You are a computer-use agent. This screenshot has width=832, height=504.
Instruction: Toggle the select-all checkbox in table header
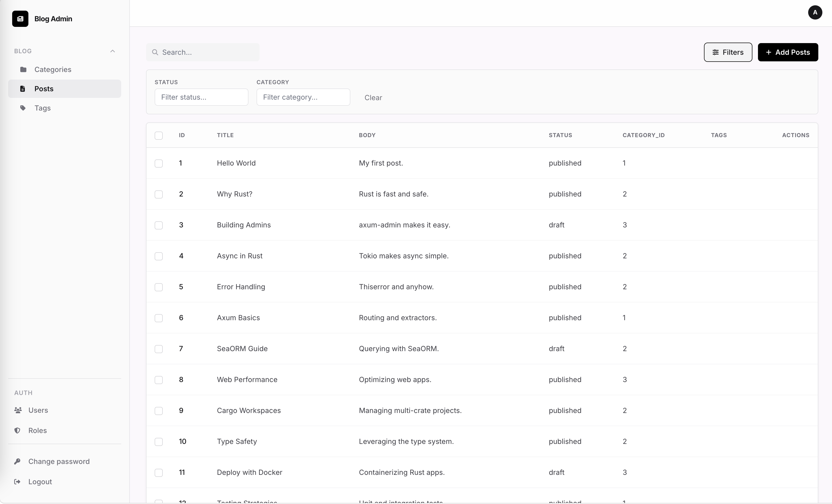[159, 135]
